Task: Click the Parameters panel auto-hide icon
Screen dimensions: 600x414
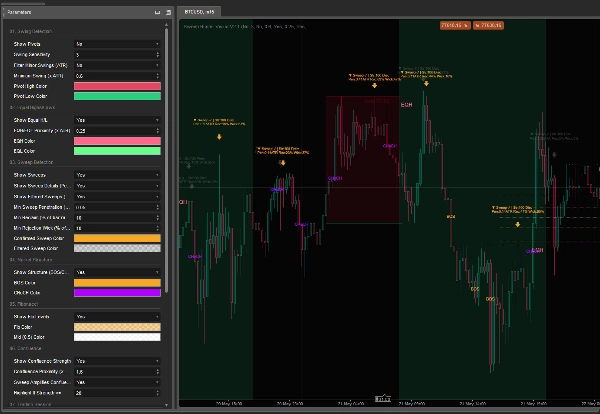Action: pyautogui.click(x=157, y=12)
